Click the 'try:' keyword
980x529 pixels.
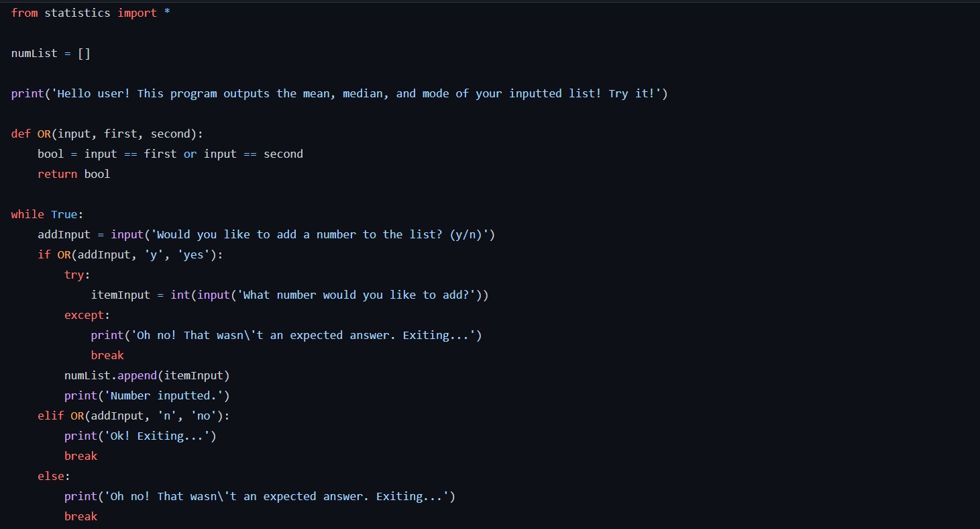[x=77, y=275]
